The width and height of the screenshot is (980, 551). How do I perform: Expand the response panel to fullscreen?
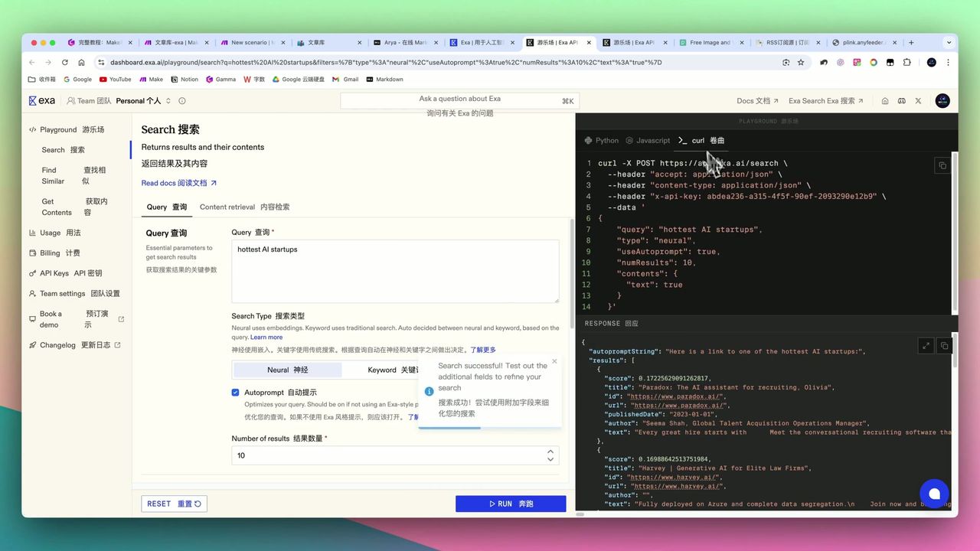click(x=926, y=346)
